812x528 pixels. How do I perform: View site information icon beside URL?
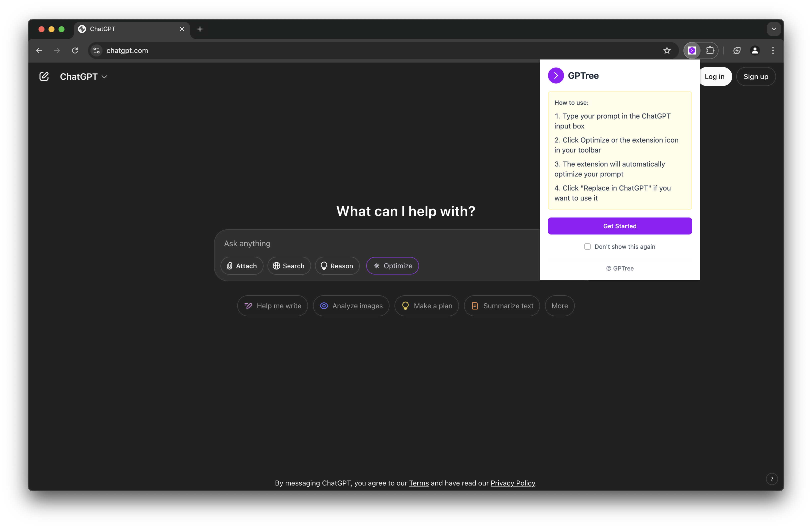click(x=96, y=50)
